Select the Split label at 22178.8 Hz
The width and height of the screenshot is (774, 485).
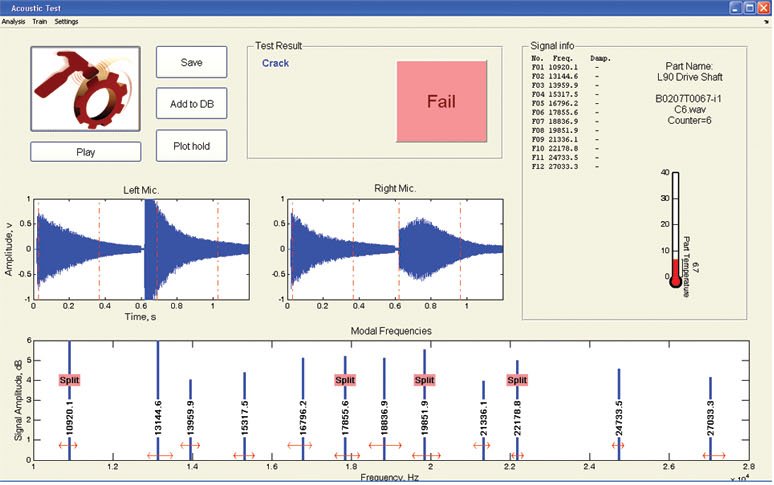point(516,380)
